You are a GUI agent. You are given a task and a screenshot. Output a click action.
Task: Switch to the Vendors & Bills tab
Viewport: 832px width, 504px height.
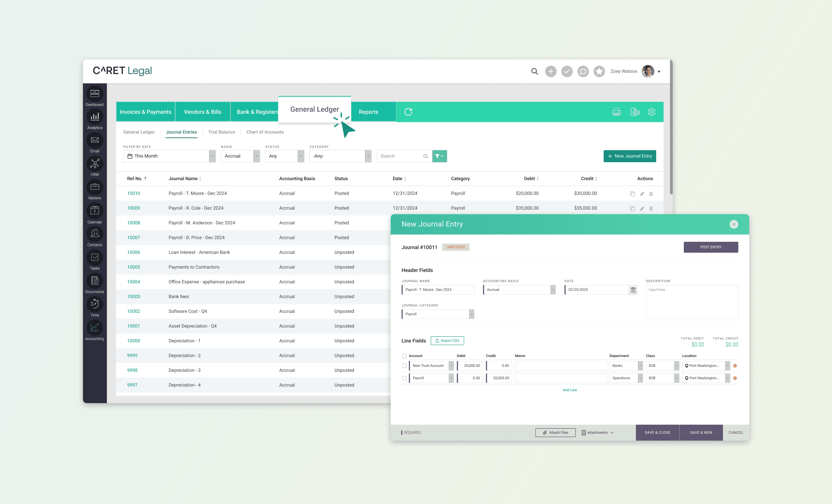click(203, 112)
